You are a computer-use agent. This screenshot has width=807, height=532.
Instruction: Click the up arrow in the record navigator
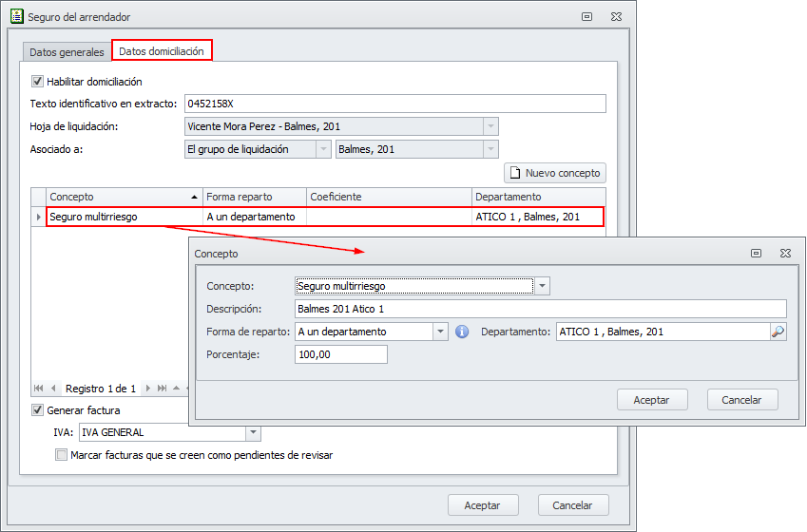pyautogui.click(x=177, y=388)
